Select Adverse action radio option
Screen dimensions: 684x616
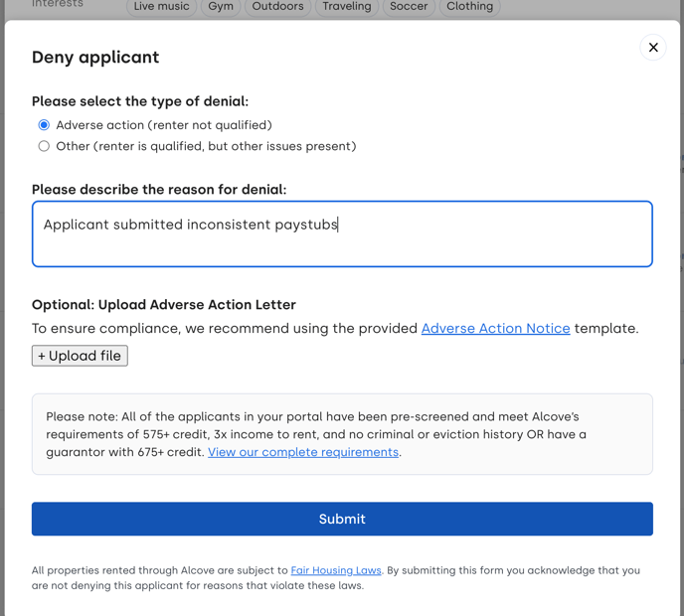pyautogui.click(x=44, y=125)
